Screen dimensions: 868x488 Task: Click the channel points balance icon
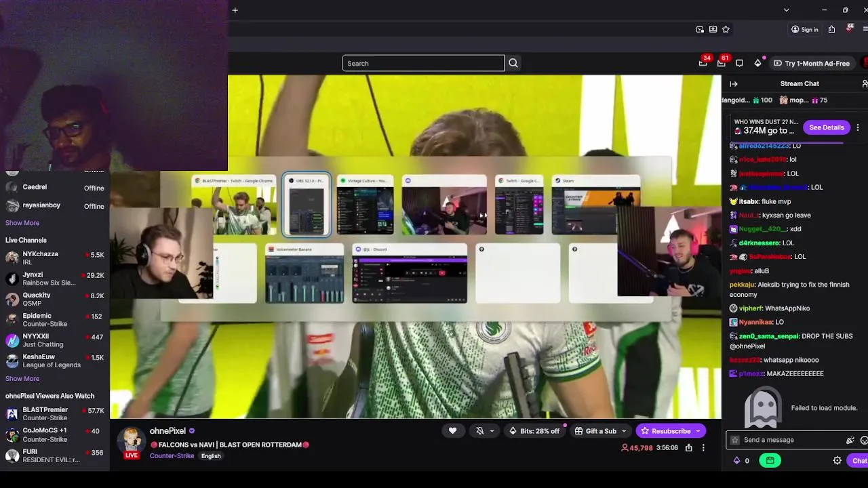[x=736, y=460]
